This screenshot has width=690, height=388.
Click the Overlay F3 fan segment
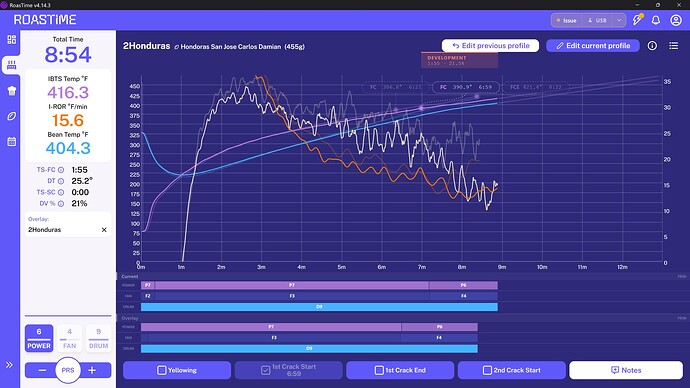[x=274, y=337]
